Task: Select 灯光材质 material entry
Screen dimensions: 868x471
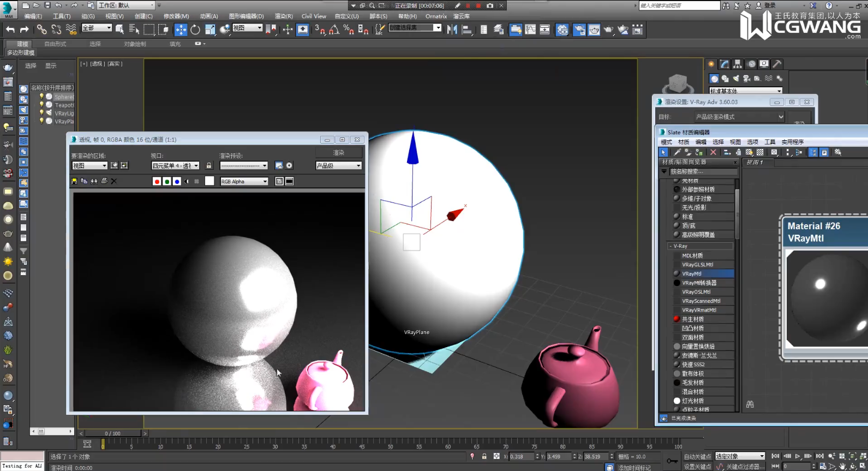Action: coord(703,401)
